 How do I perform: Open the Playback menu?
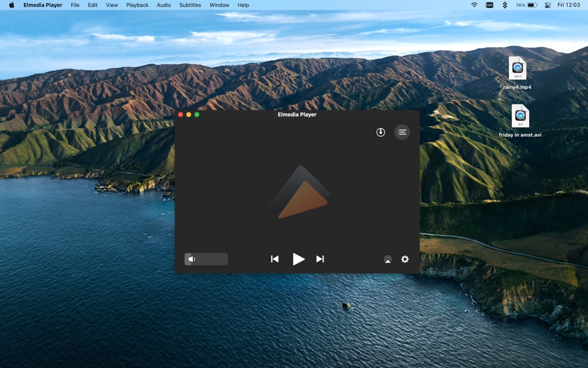pos(137,5)
